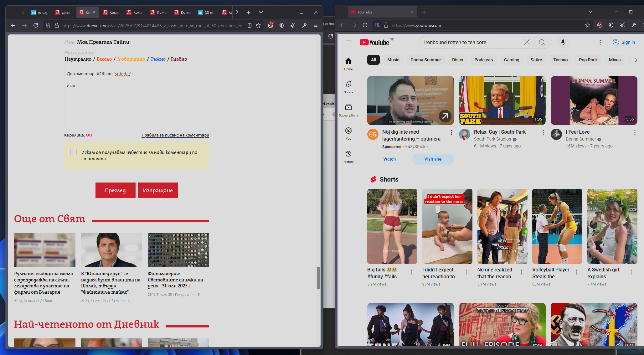Reload the dnevnik.bg page

point(36,25)
